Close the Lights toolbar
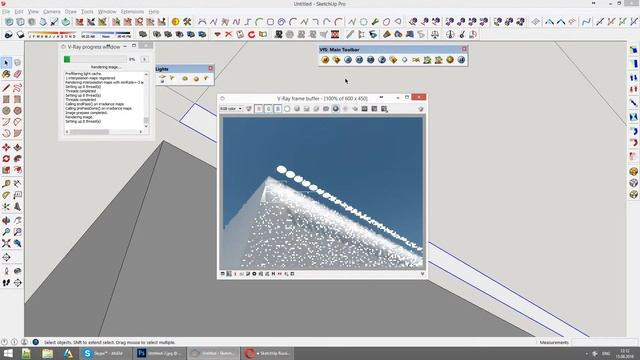The height and width of the screenshot is (360, 640). [x=211, y=69]
